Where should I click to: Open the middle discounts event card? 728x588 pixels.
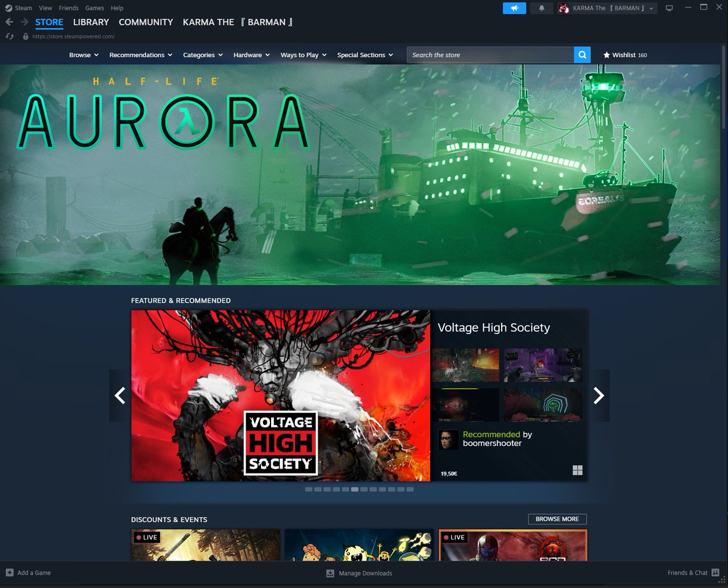click(359, 544)
